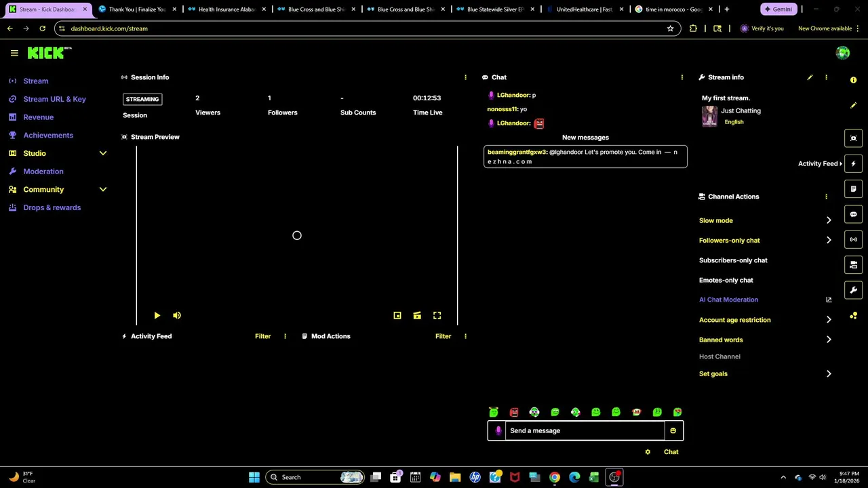
Task: Click the New messages indicator
Action: (585, 138)
